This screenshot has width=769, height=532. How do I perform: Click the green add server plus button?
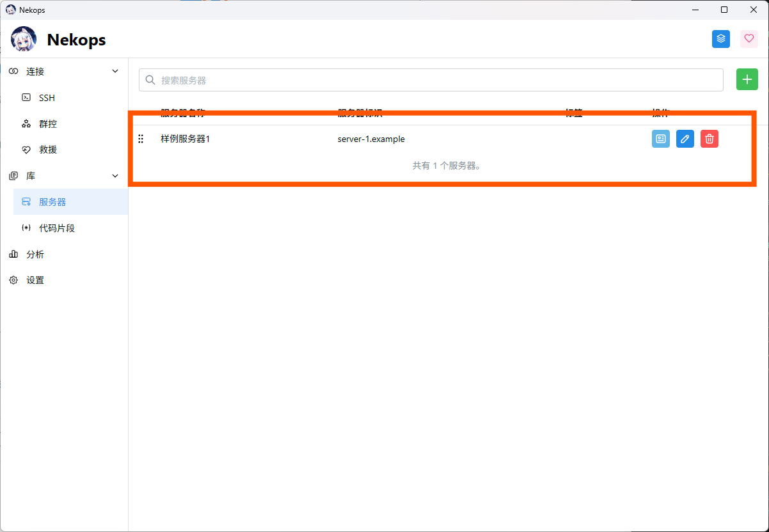[747, 79]
